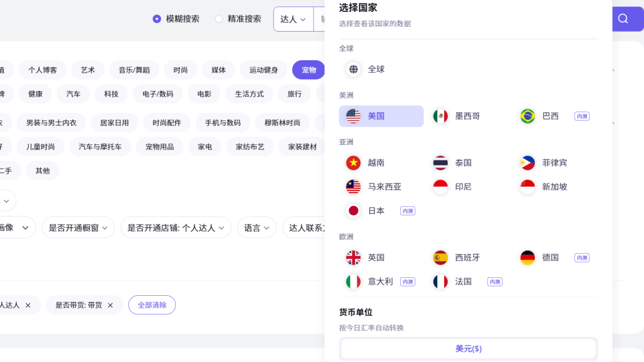Viewport: 644px width, 362px height.
Task: Select the Vietnam flag icon
Action: point(354,163)
